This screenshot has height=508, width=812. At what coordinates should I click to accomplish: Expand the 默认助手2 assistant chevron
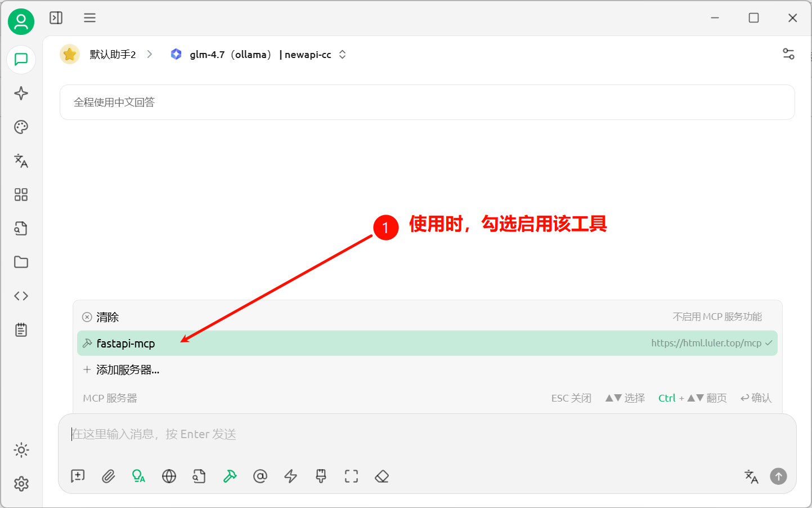tap(150, 55)
